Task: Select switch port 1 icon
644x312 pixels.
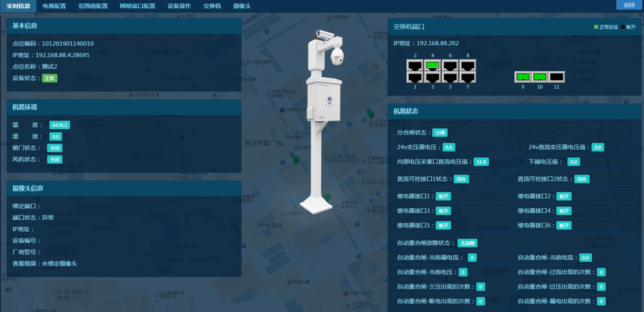Action: pyautogui.click(x=415, y=77)
